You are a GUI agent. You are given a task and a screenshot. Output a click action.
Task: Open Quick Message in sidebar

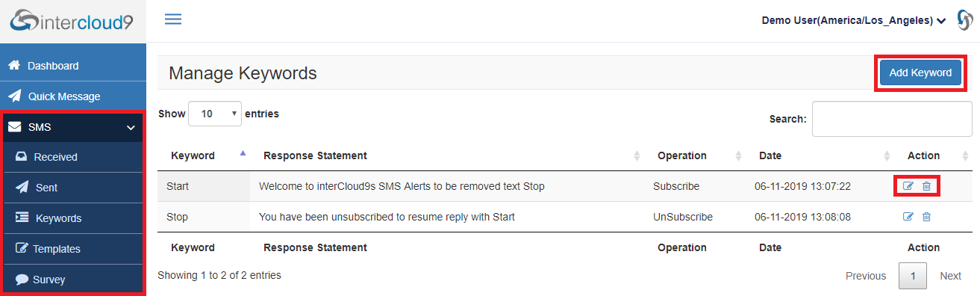pyautogui.click(x=73, y=96)
